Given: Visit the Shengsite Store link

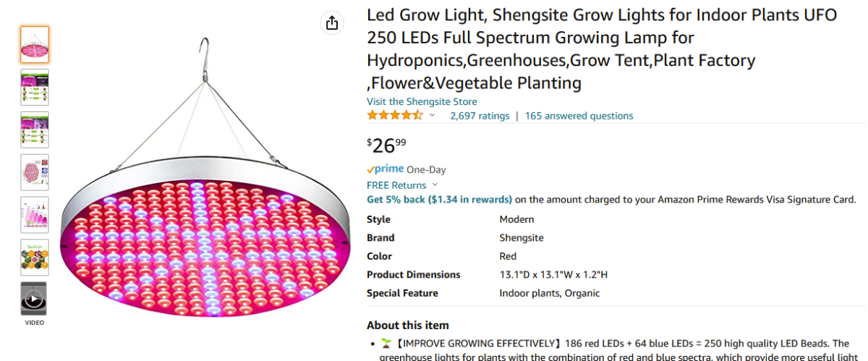Looking at the screenshot, I should [x=422, y=101].
